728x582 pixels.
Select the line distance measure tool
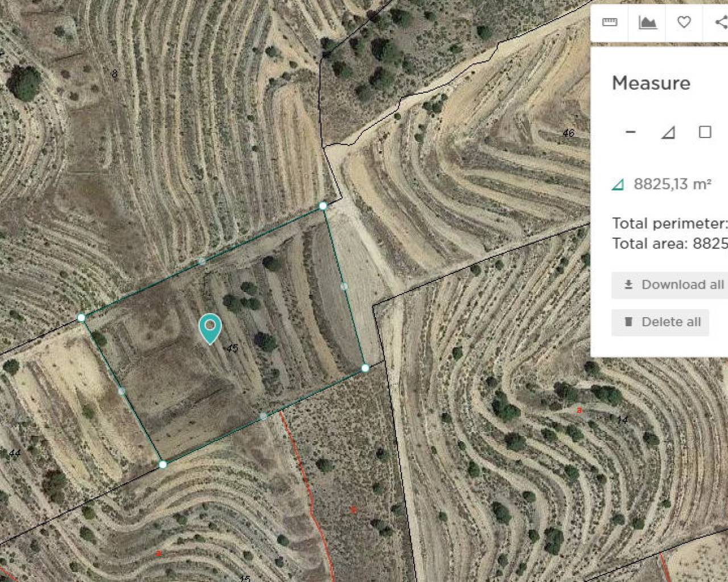coord(630,132)
